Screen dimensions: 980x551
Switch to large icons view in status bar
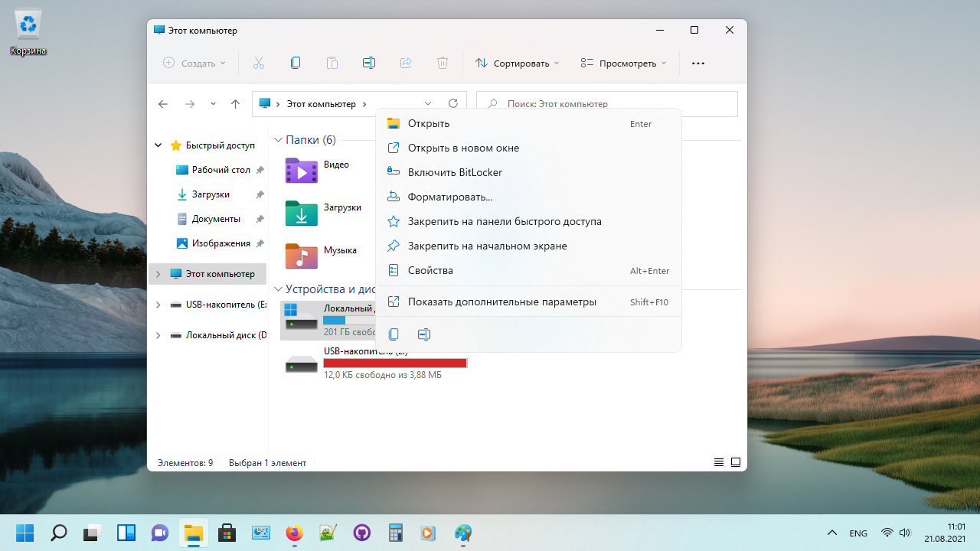click(736, 462)
